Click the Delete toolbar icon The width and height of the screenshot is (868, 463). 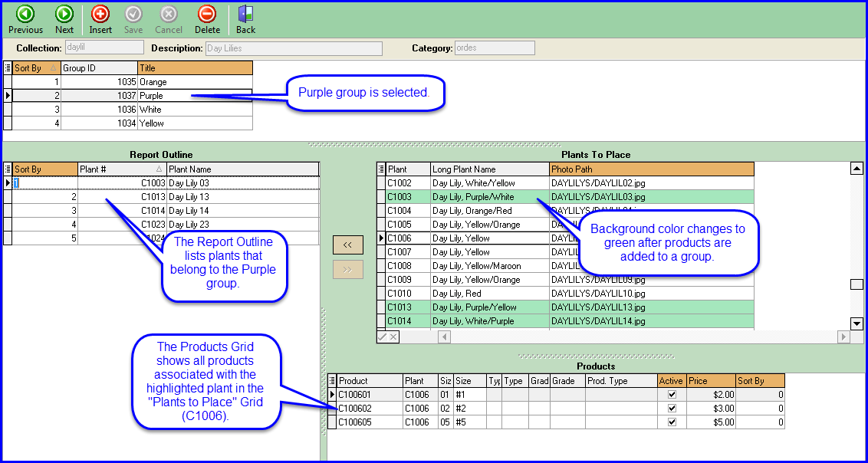(207, 13)
